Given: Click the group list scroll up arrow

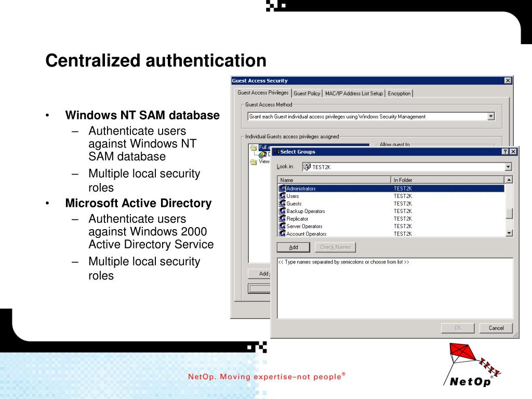Looking at the screenshot, I should [x=509, y=180].
